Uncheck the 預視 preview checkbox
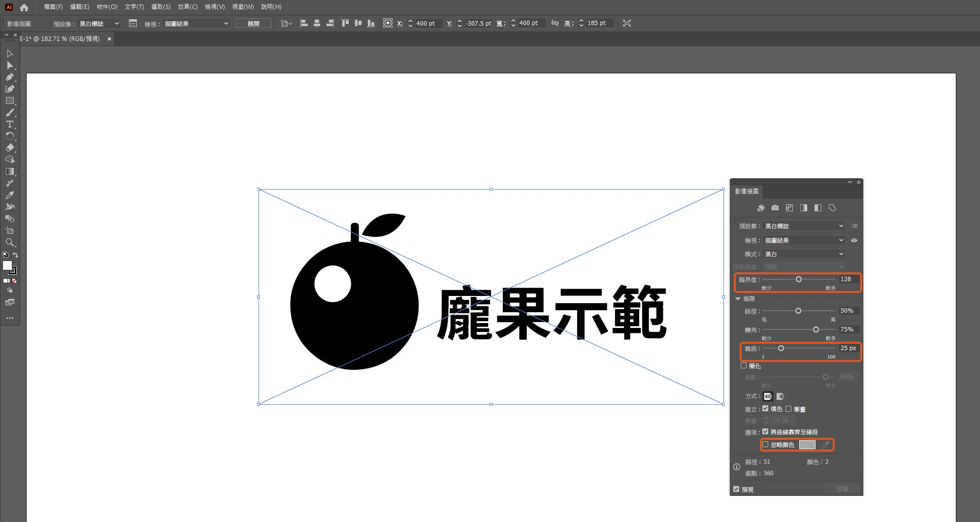The image size is (980, 522). 736,489
